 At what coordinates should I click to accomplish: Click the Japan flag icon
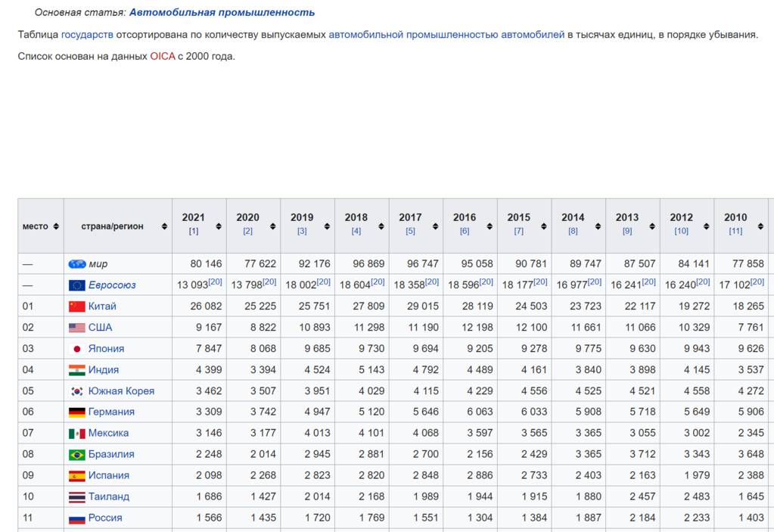tap(77, 349)
